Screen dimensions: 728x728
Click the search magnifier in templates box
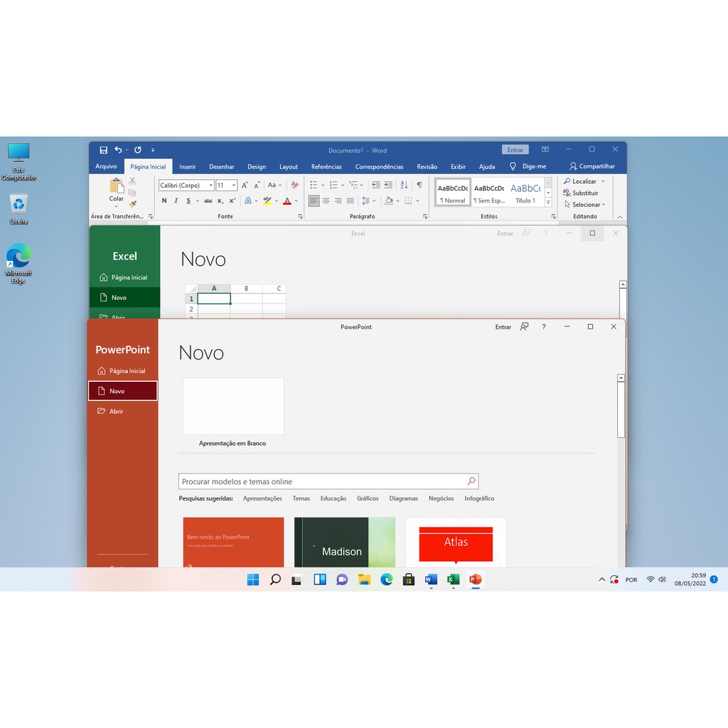pyautogui.click(x=471, y=481)
